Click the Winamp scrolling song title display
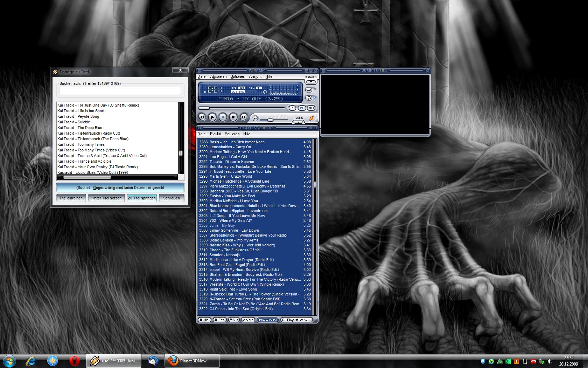This screenshot has height=368, width=588. pyautogui.click(x=250, y=99)
